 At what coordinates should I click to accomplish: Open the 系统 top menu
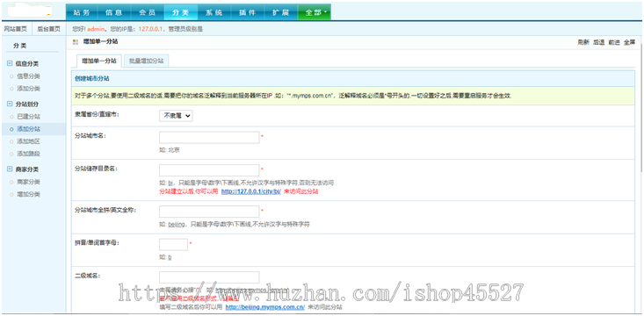[214, 12]
